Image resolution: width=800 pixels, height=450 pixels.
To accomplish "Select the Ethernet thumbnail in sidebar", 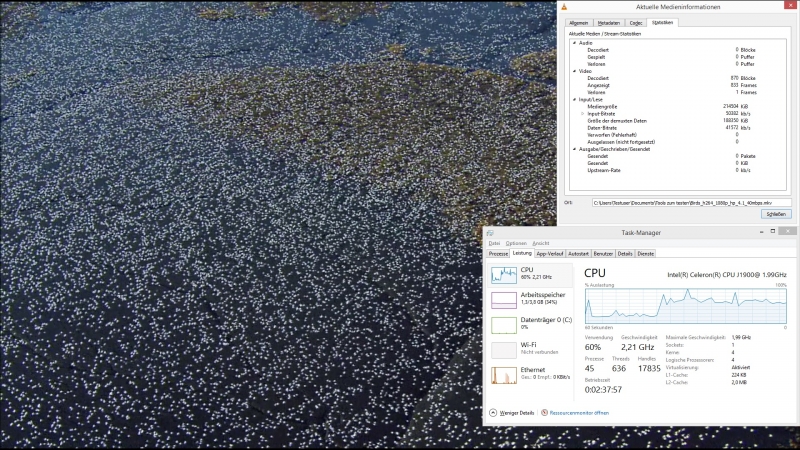I will click(504, 375).
